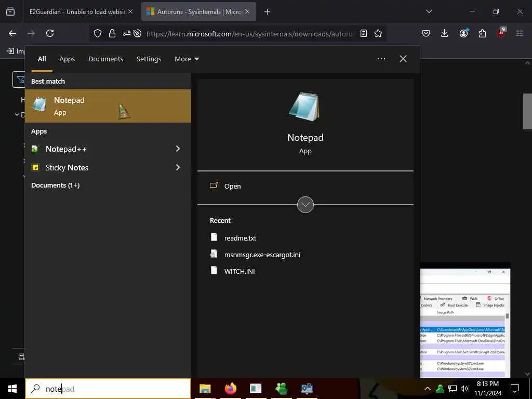Viewport: 532px width, 399px height.
Task: Open a new Firefox tab
Action: click(x=268, y=12)
